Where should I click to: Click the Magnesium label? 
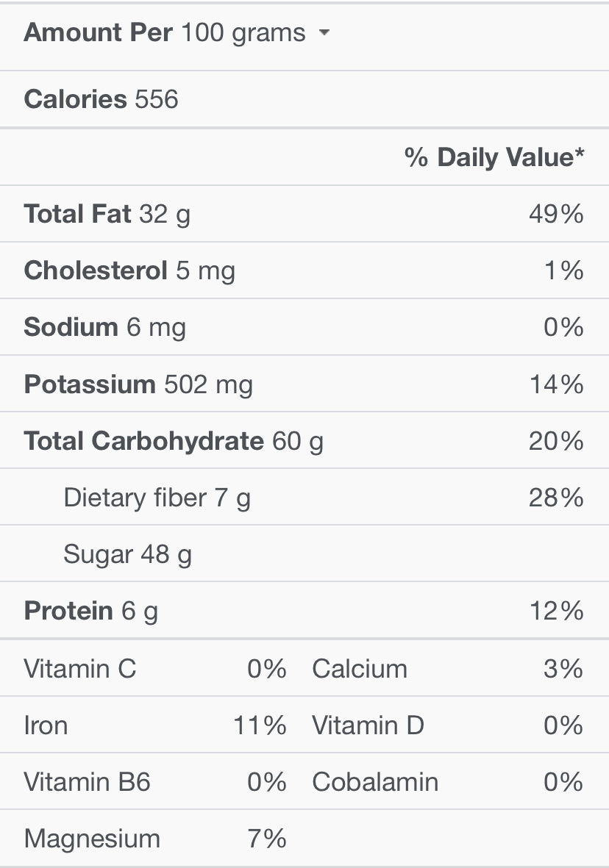tap(91, 838)
